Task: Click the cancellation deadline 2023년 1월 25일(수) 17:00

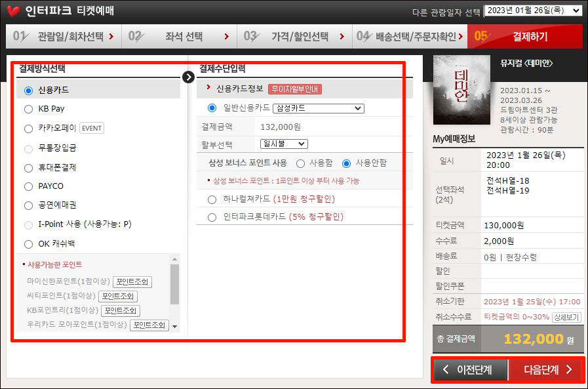Action: click(x=532, y=302)
